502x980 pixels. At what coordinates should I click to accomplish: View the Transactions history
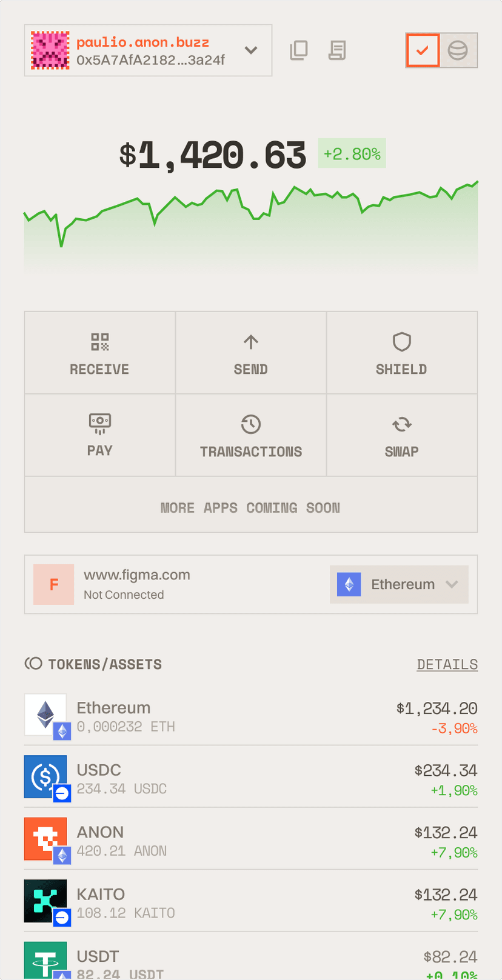pos(251,435)
